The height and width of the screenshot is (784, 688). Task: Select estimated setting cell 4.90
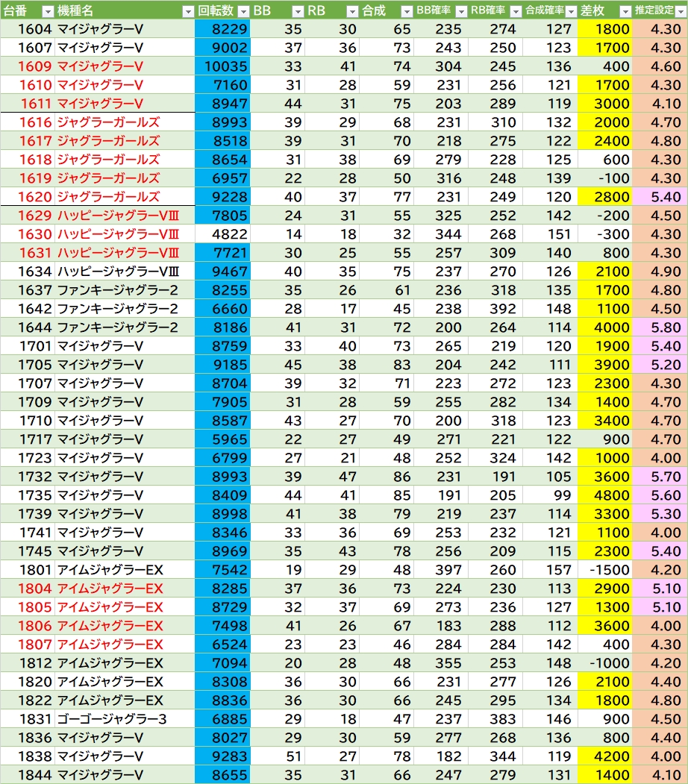tap(660, 272)
